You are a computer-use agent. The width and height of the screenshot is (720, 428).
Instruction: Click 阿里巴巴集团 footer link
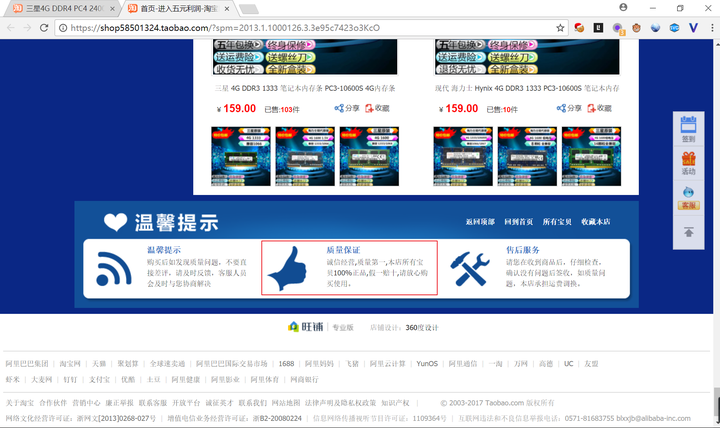coord(27,364)
